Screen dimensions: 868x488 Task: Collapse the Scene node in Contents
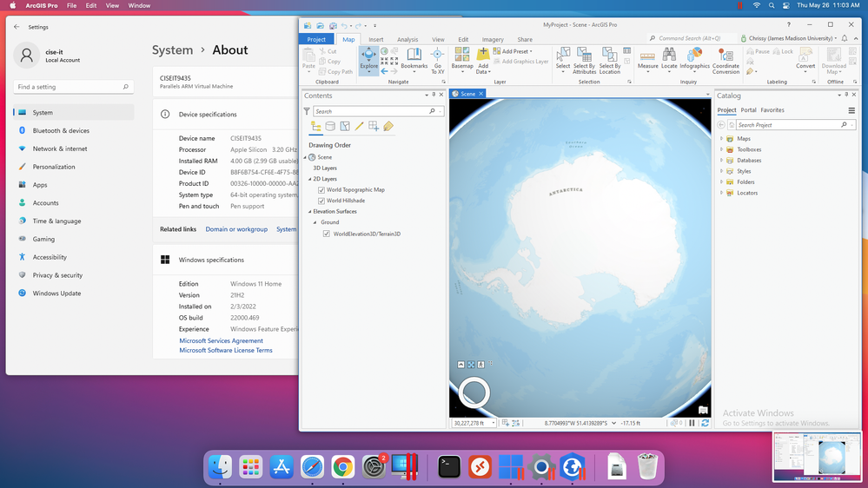pyautogui.click(x=305, y=158)
